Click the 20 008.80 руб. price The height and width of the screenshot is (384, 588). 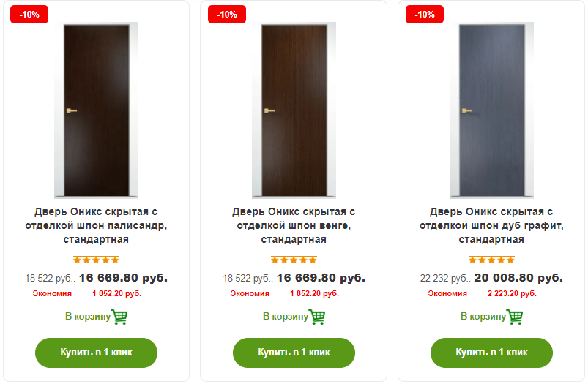(x=518, y=278)
